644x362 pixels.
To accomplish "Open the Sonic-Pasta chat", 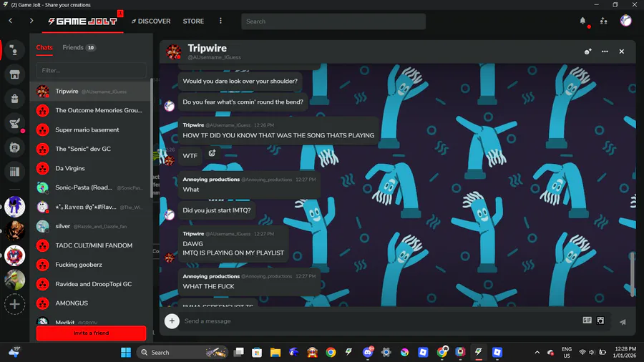I will click(90, 187).
